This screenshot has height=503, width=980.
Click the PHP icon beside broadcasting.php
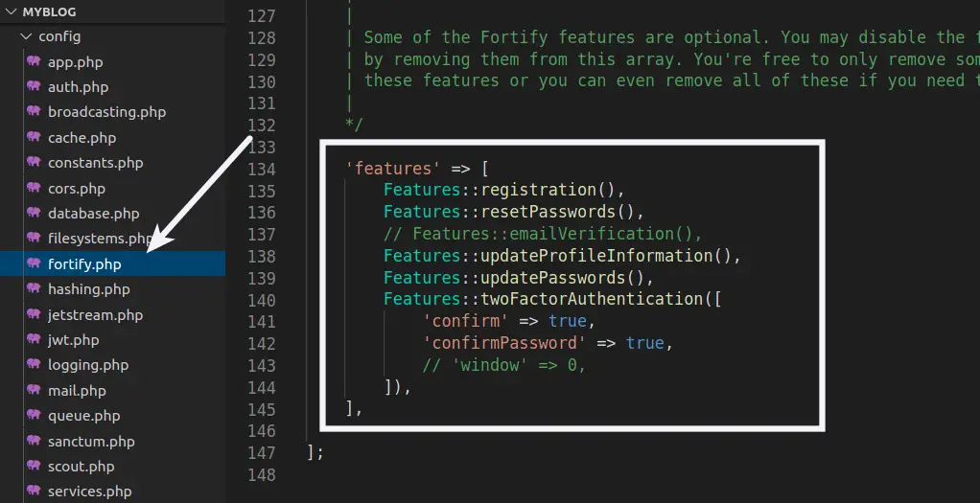coord(34,111)
